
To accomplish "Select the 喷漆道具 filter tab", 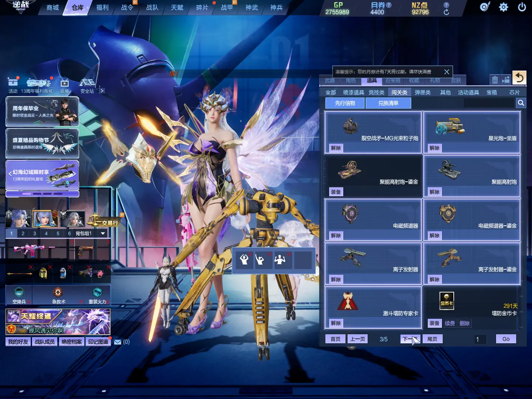I will tap(354, 92).
